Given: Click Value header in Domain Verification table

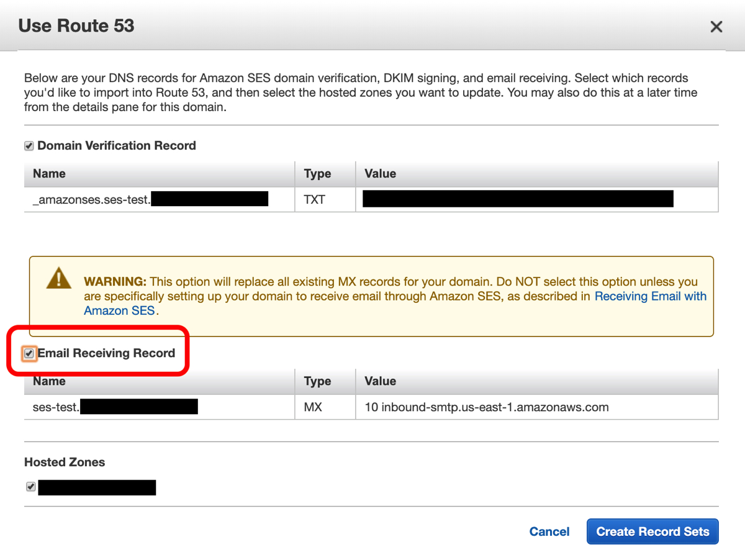Looking at the screenshot, I should pyautogui.click(x=380, y=174).
